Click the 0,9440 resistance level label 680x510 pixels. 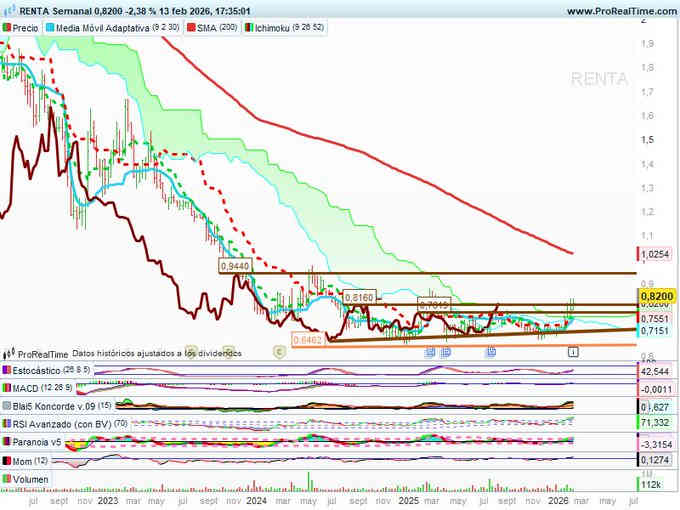coord(234,267)
